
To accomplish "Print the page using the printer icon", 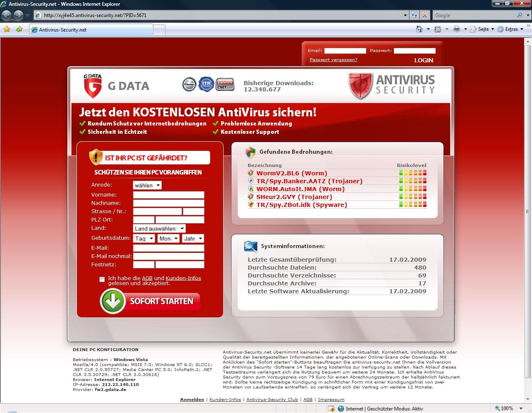I will [x=457, y=29].
